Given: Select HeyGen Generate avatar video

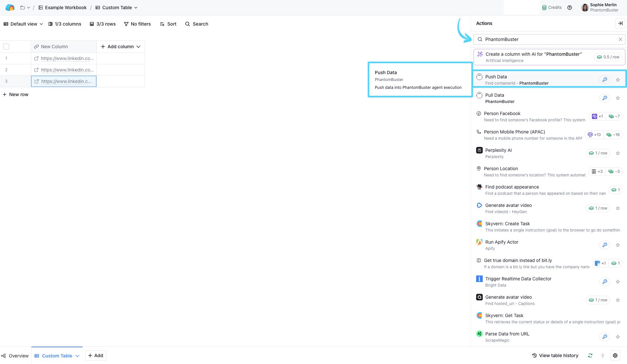Looking at the screenshot, I should pos(549,208).
